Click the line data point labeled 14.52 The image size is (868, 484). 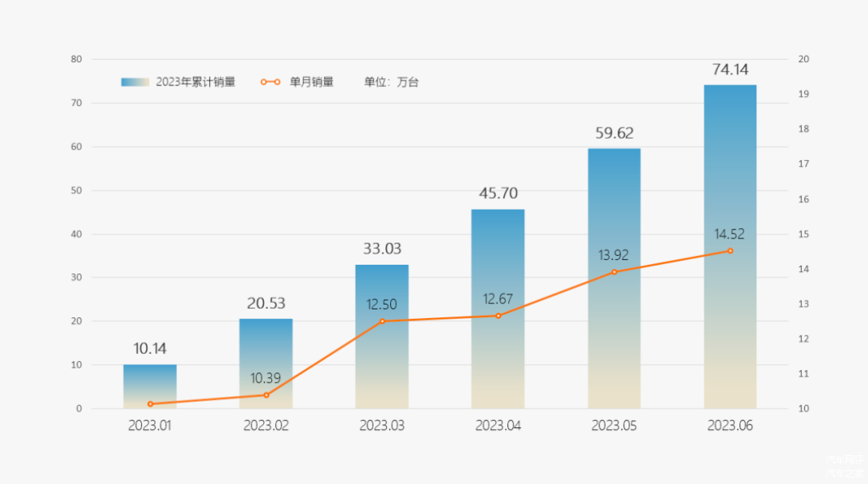tap(730, 251)
